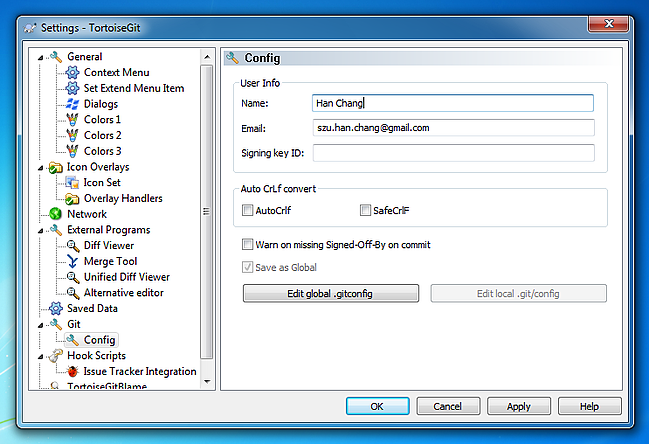Select Issue Tracker Integration in tree
649x444 pixels.
pyautogui.click(x=140, y=371)
